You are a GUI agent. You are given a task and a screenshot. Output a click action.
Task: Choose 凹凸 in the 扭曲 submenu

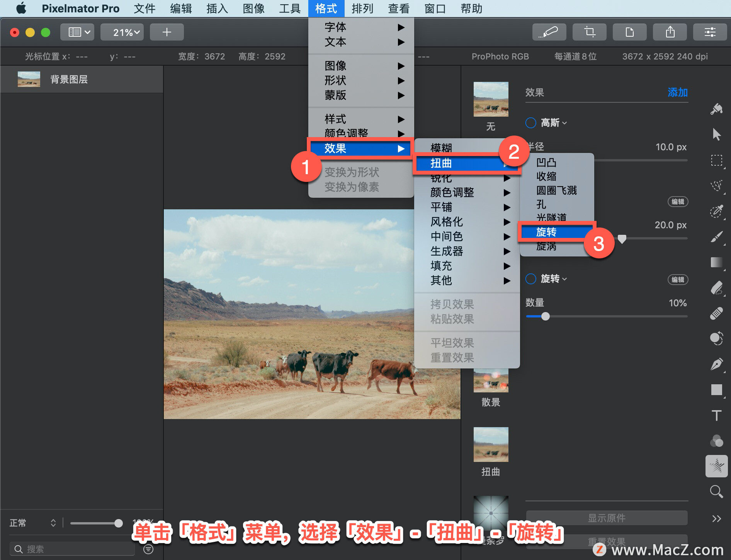coord(557,162)
